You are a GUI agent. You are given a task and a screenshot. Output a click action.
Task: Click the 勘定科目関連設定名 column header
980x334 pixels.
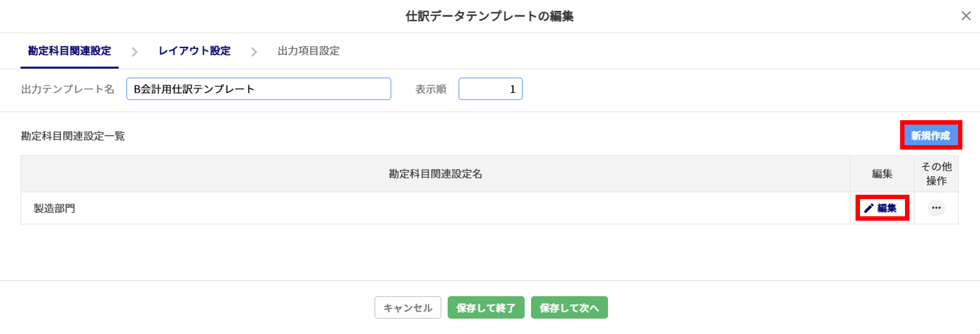pyautogui.click(x=435, y=174)
